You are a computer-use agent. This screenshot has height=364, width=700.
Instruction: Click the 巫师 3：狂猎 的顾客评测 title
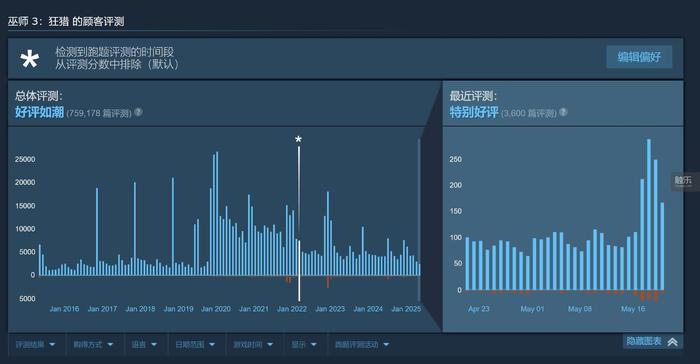click(x=66, y=21)
